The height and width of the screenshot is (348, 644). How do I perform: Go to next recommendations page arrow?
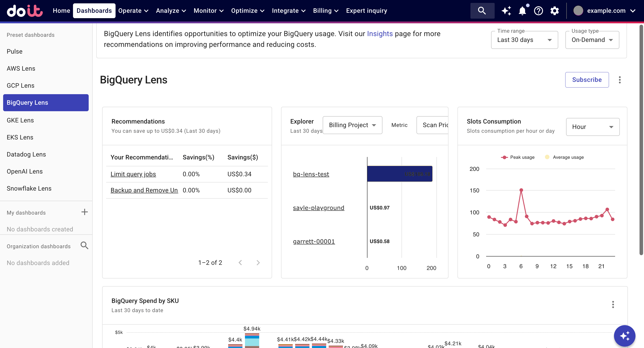point(258,263)
